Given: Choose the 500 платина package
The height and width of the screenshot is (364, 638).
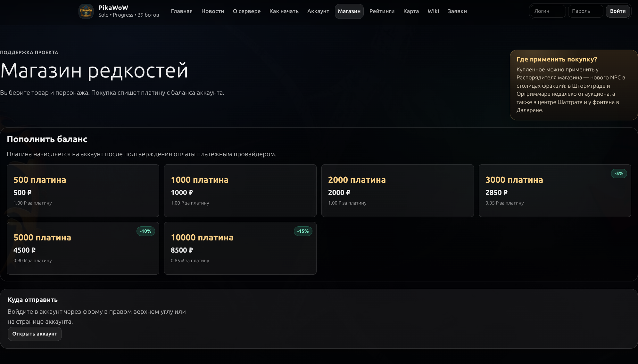Looking at the screenshot, I should pos(83,191).
